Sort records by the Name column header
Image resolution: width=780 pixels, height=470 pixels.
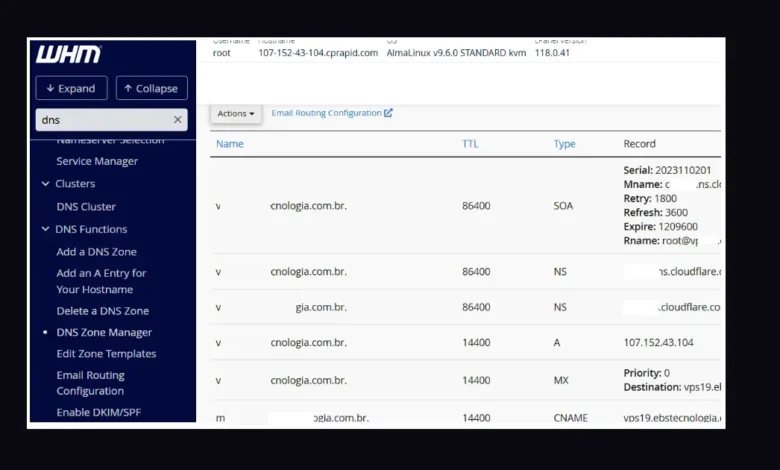[x=230, y=144]
